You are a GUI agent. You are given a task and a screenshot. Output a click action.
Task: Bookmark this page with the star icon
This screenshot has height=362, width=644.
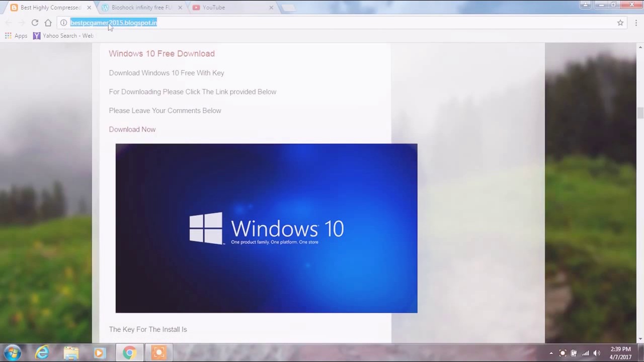click(620, 23)
